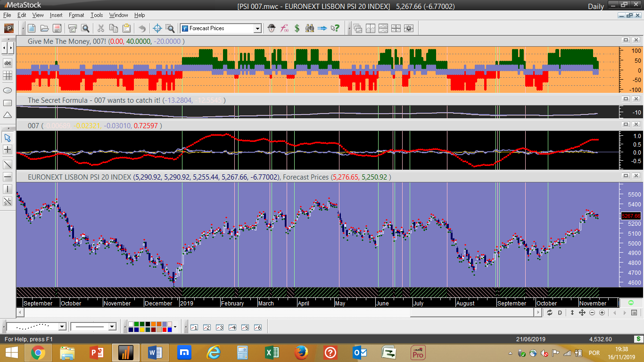644x362 pixels.
Task: Open PowerPoint from the Windows taskbar
Action: tap(96, 353)
